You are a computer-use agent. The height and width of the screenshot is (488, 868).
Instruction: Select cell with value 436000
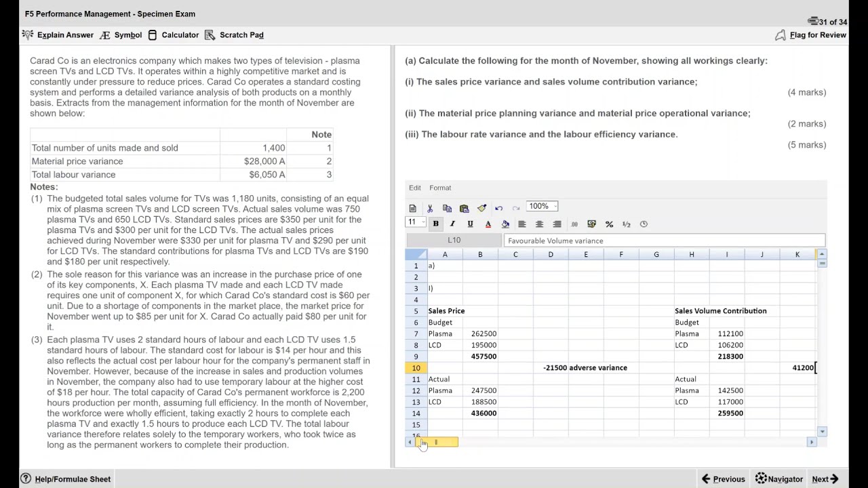click(x=480, y=413)
